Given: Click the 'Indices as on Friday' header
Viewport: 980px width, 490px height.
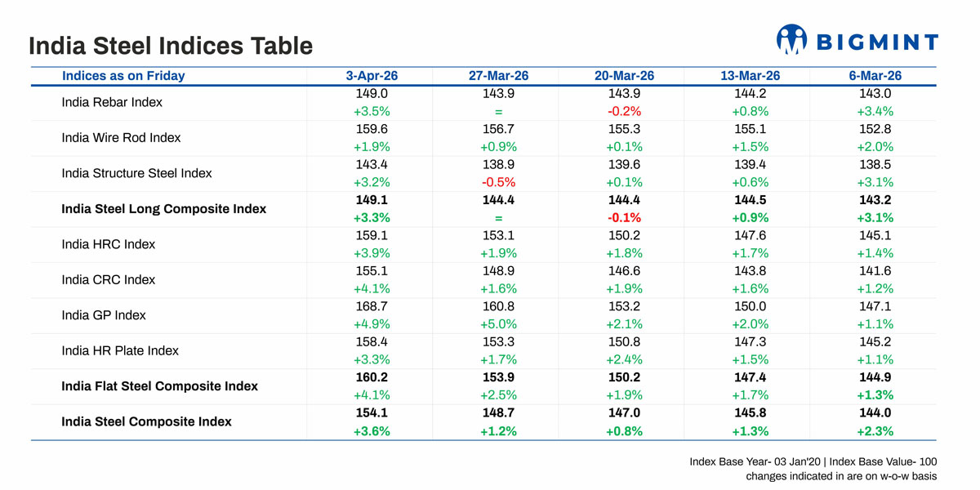Looking at the screenshot, I should point(123,76).
